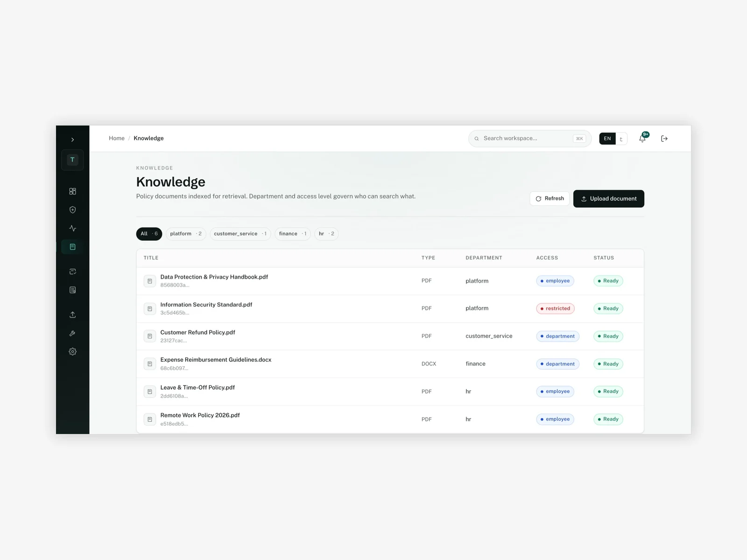Viewport: 747px width, 560px height.
Task: Select the knowledge document icon in sidebar
Action: coord(72,247)
